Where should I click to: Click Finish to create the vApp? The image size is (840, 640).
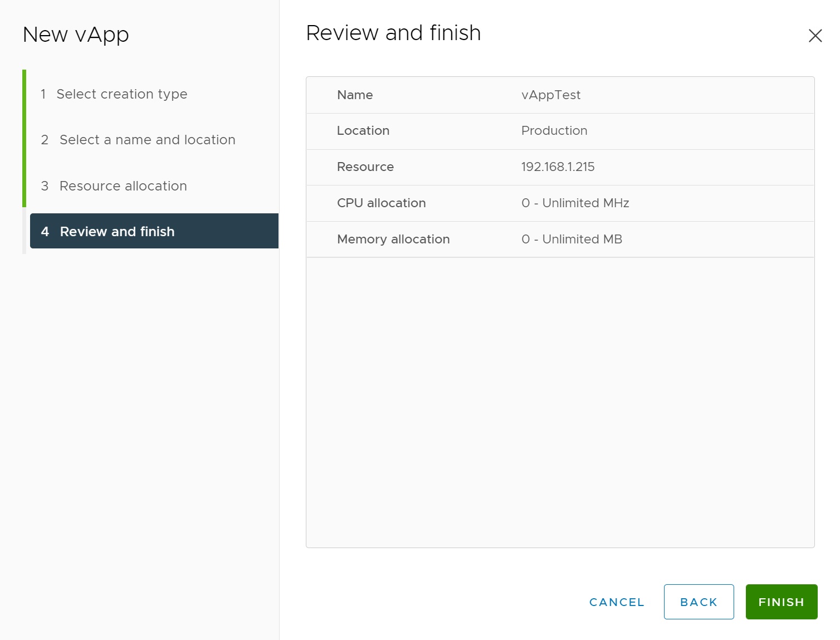781,602
